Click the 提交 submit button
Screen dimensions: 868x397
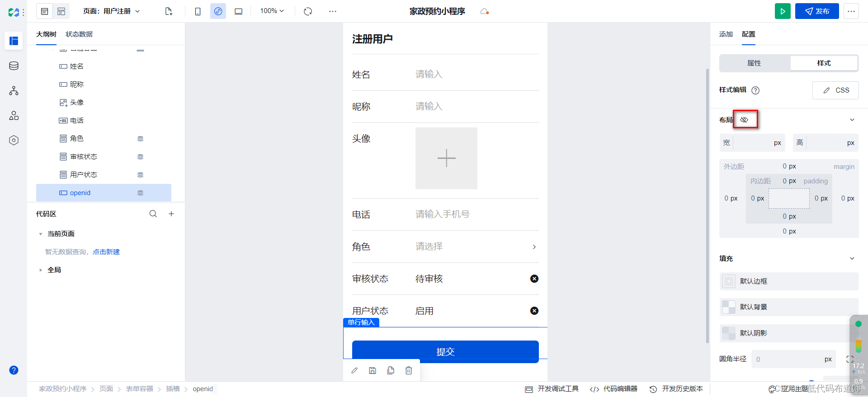[x=445, y=351]
